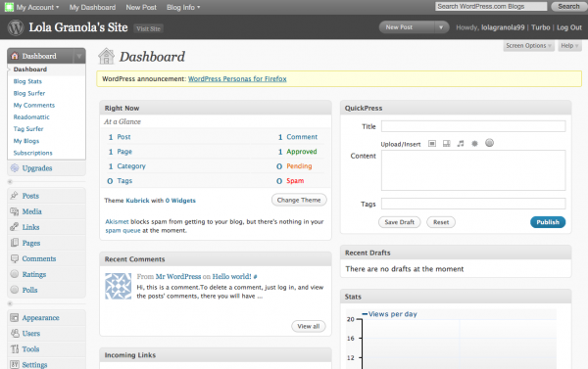This screenshot has width=588, height=369.
Task: Open the My Account dropdown menu
Action: pyautogui.click(x=37, y=7)
